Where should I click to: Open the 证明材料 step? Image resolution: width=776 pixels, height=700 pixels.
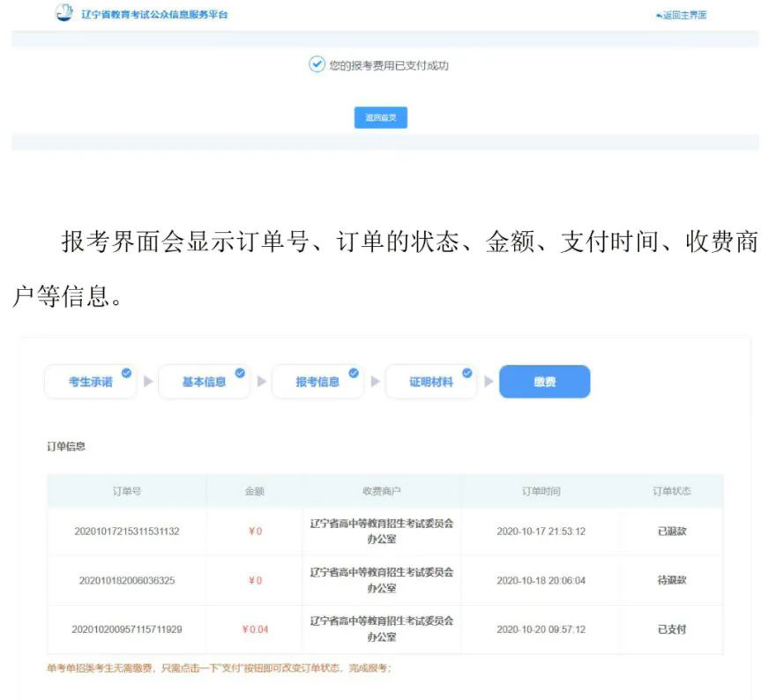pyautogui.click(x=430, y=382)
